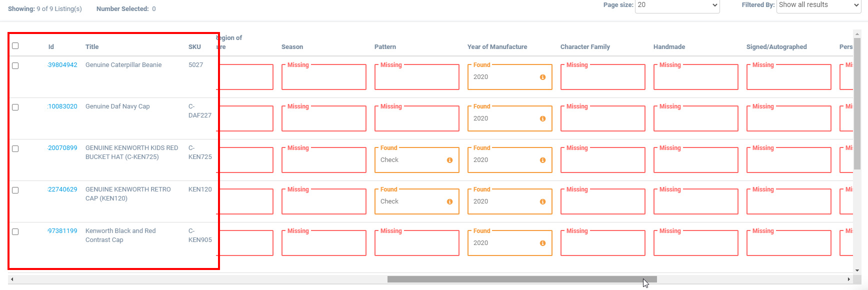Click the 'Showing: 9 of 9 Listing(s)' text

(x=45, y=9)
